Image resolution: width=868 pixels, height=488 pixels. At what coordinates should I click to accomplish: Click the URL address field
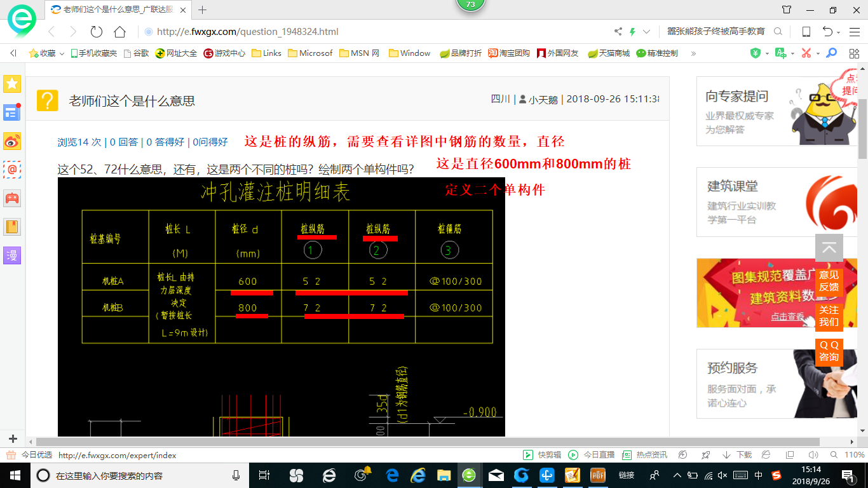click(375, 32)
